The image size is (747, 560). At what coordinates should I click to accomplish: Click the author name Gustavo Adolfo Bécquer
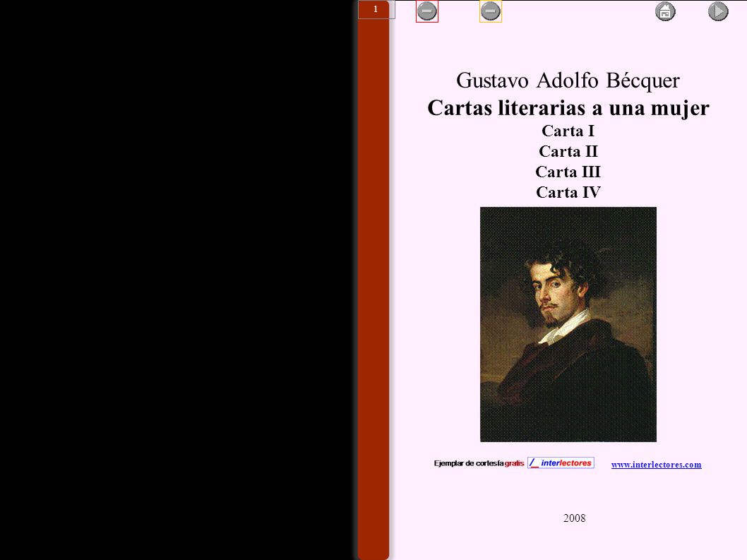568,81
